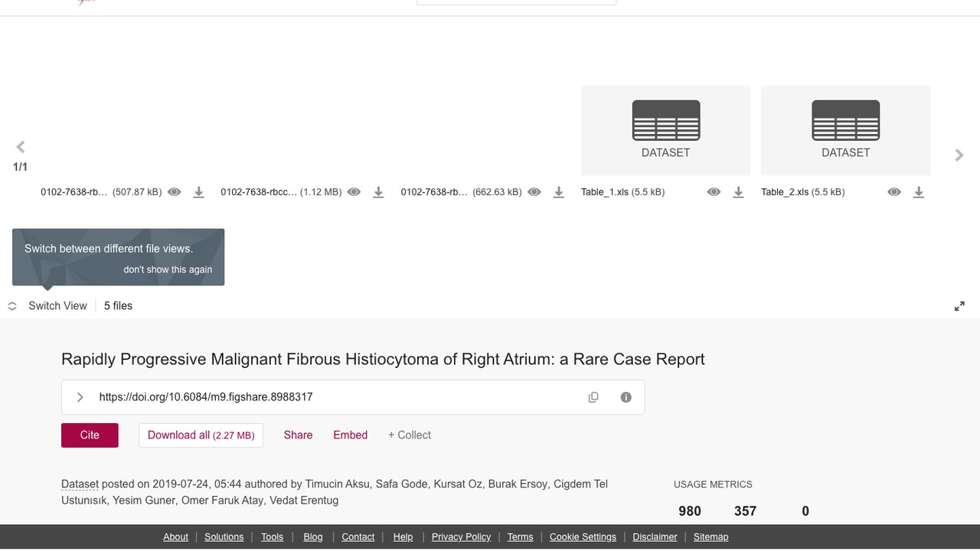Click the Dataset type label

pos(80,484)
